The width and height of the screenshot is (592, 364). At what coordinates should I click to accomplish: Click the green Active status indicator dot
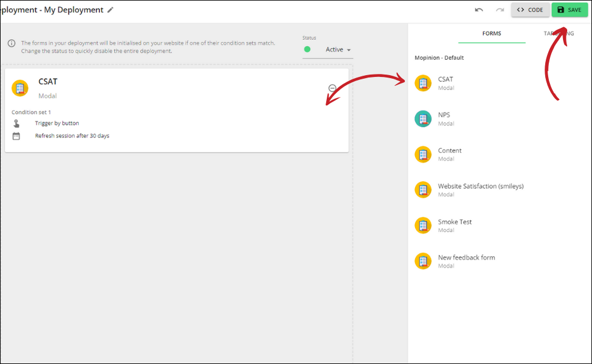(307, 50)
